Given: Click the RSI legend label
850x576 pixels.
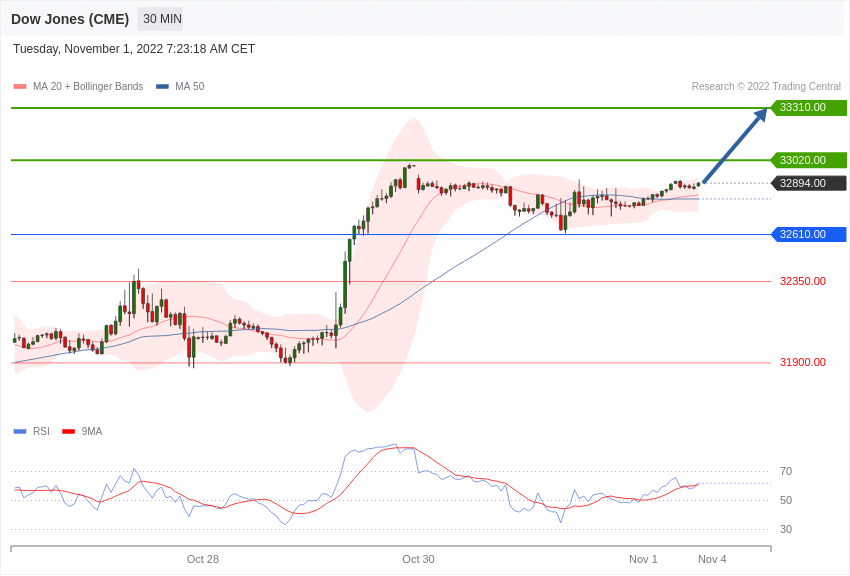Looking at the screenshot, I should click(41, 431).
